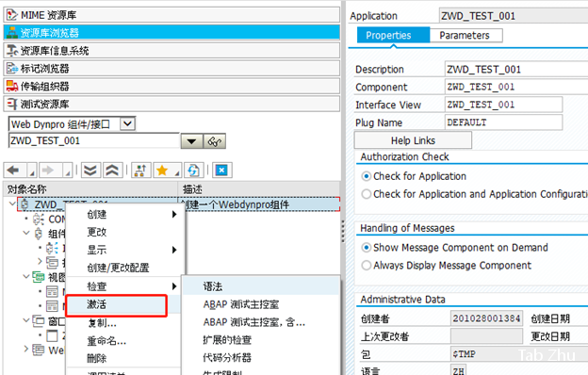Viewport: 588px width, 375px height.
Task: Click the expand all nodes icon
Action: [x=90, y=171]
